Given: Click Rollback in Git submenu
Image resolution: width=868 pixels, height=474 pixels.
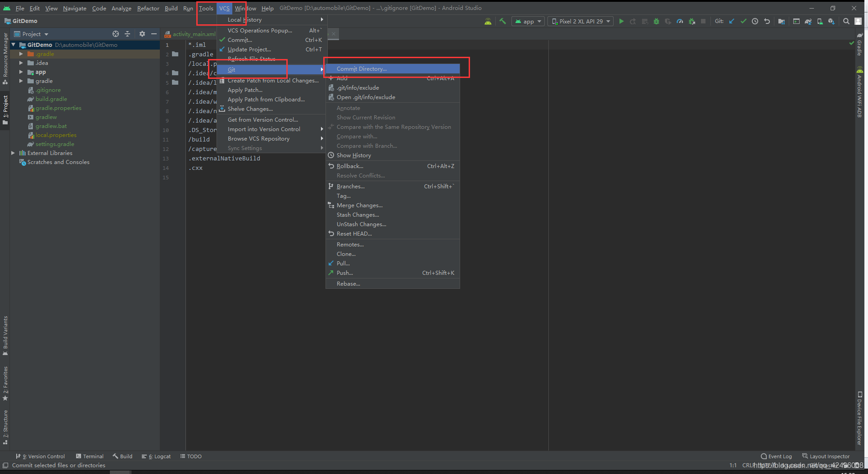Looking at the screenshot, I should point(393,166).
